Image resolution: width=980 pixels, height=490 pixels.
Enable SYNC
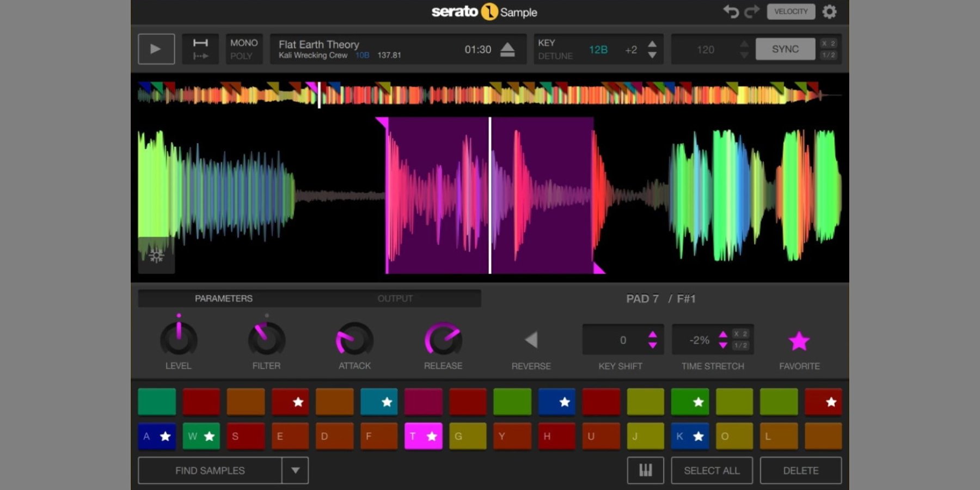click(785, 49)
